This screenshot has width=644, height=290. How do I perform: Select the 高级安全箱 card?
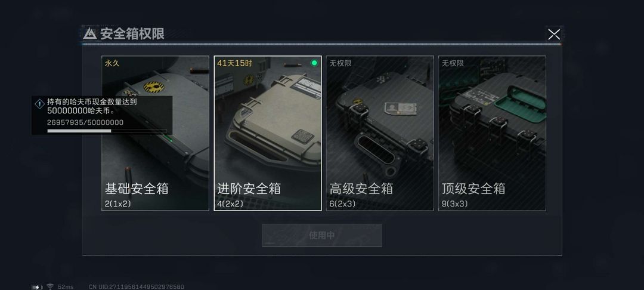pos(380,133)
